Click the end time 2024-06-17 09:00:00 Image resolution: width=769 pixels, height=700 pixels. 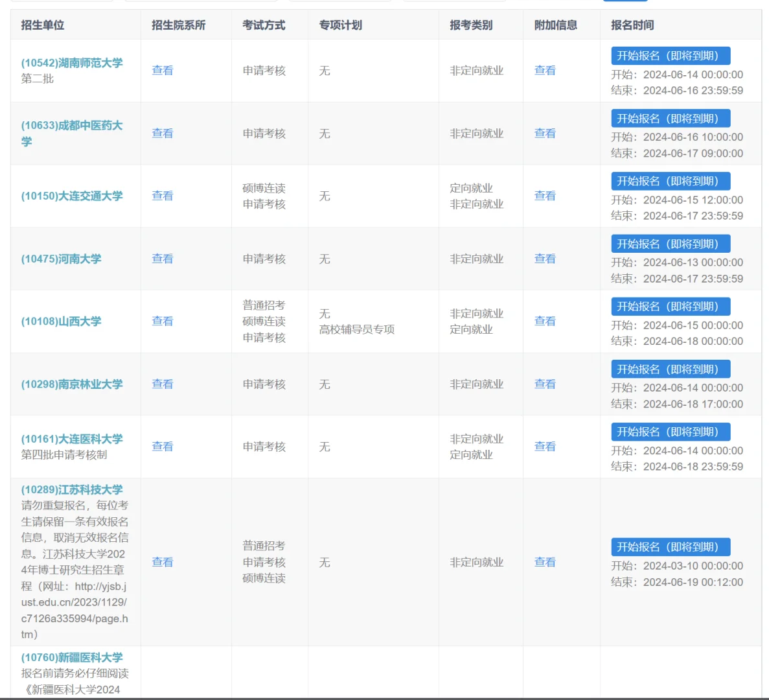[x=693, y=153]
